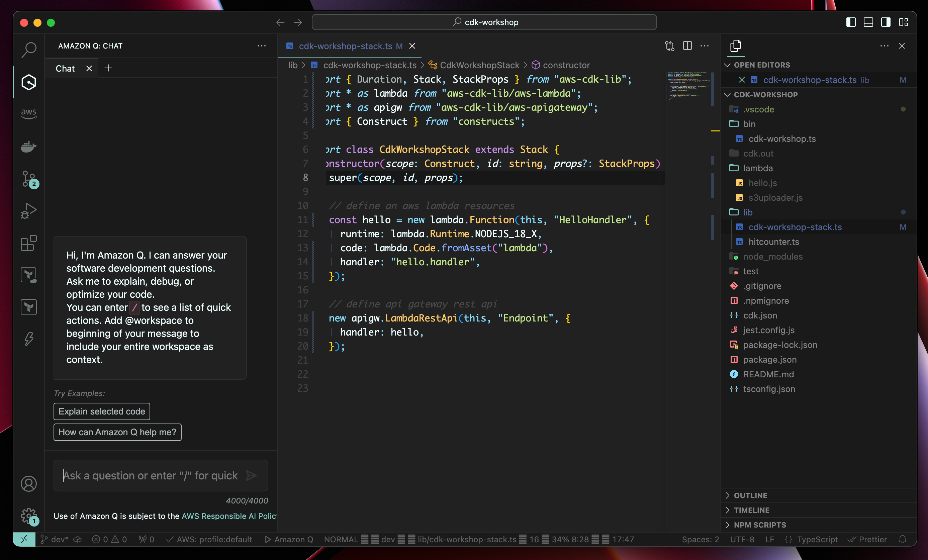
Task: Split the editor right
Action: point(687,46)
